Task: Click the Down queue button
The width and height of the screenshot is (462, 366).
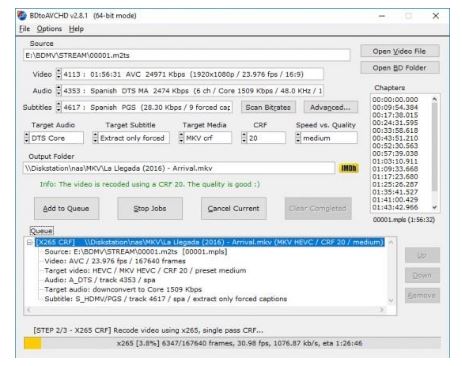Action: (422, 275)
